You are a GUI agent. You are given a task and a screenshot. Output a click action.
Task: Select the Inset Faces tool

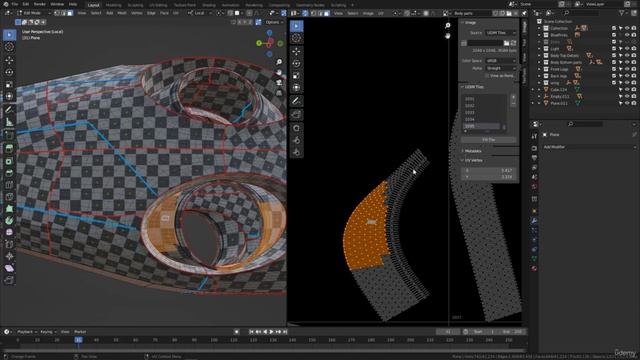coord(9,161)
